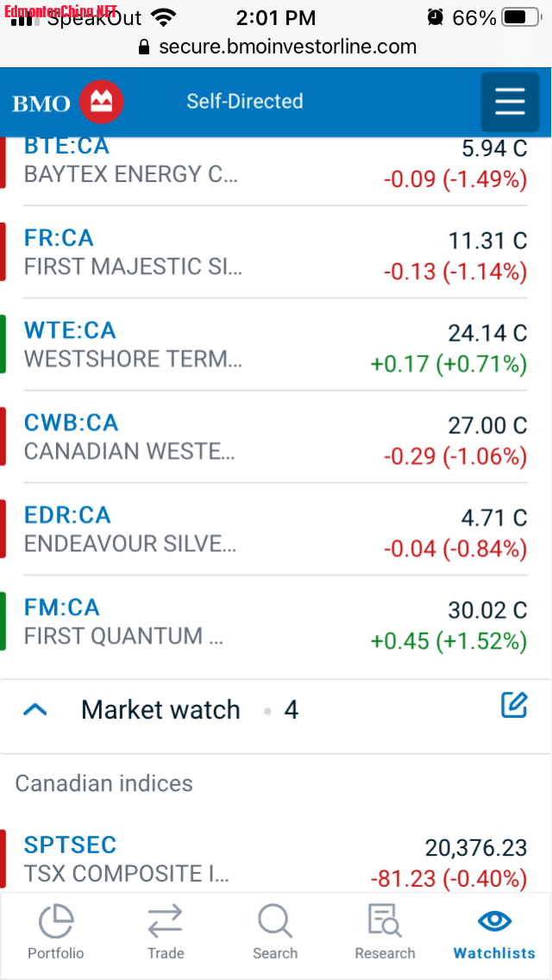Tap the FM:CA price 30.02 C

487,610
